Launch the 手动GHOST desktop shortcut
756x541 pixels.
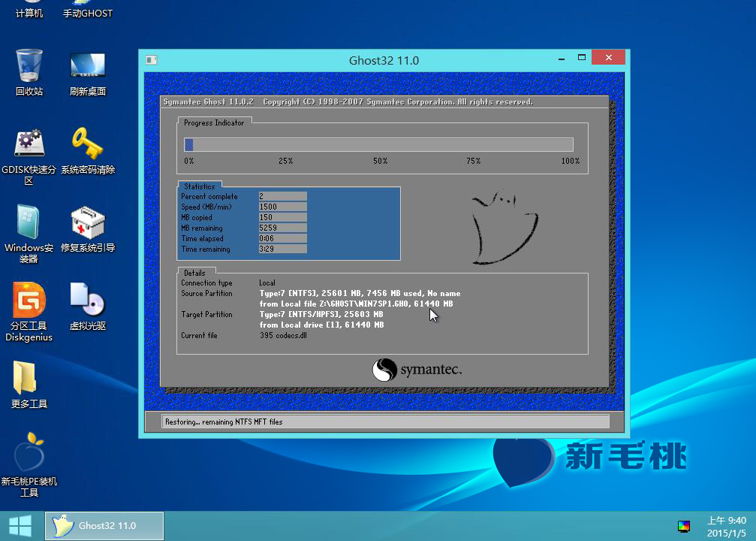88,10
